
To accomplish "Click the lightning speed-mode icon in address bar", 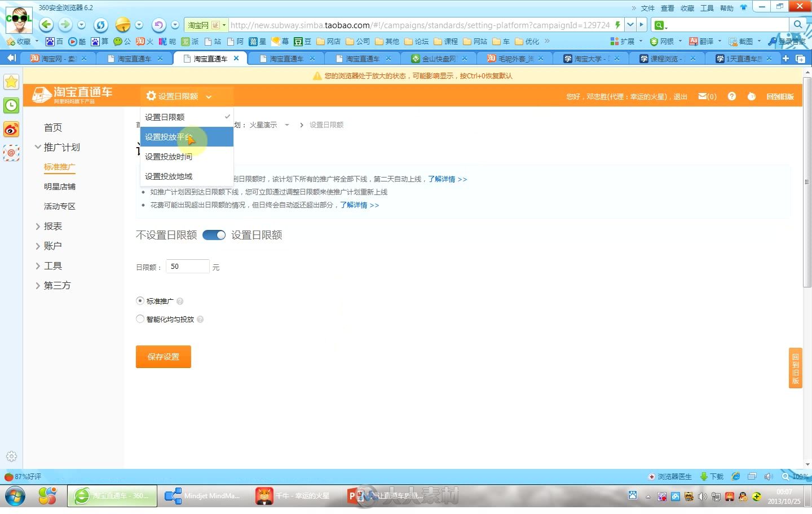I will 617,25.
